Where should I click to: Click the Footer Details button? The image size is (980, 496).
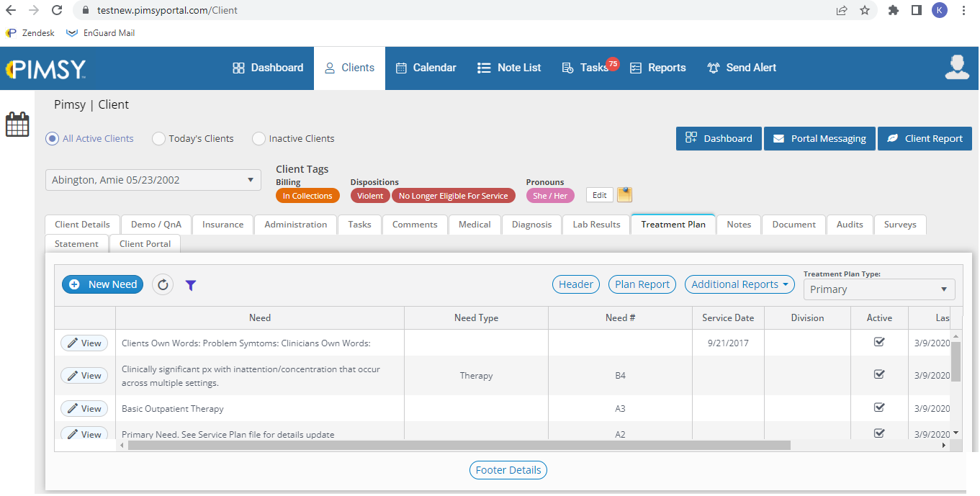coord(508,469)
